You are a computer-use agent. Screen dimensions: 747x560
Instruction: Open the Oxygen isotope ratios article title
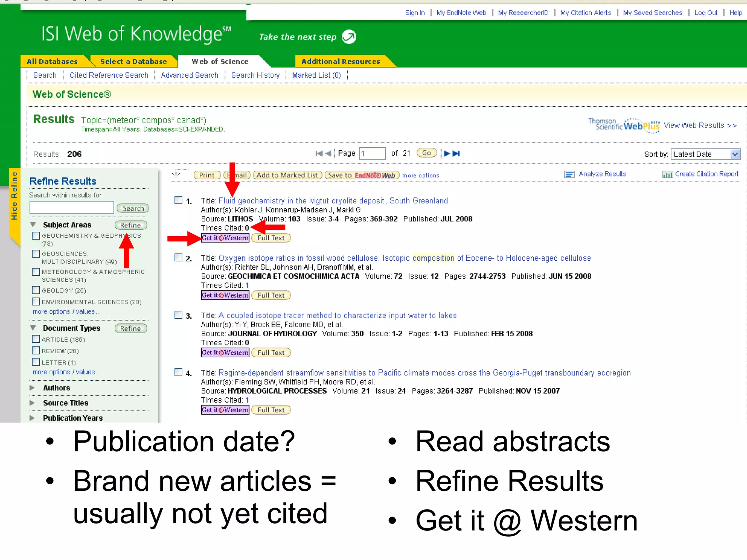[405, 258]
